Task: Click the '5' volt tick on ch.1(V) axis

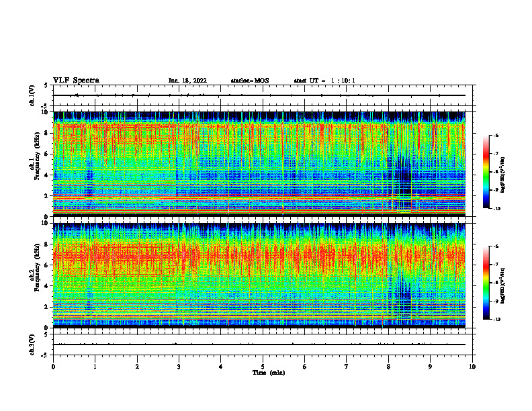Action: [x=46, y=85]
